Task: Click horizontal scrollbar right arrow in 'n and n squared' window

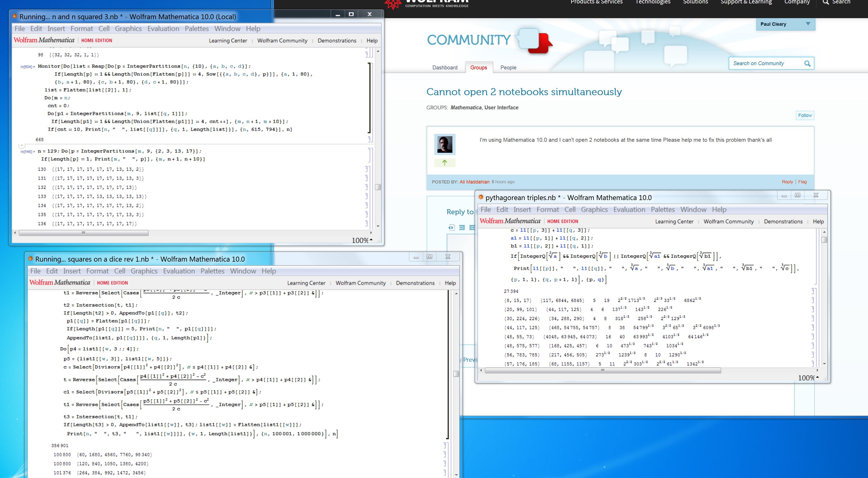Action: point(371,233)
